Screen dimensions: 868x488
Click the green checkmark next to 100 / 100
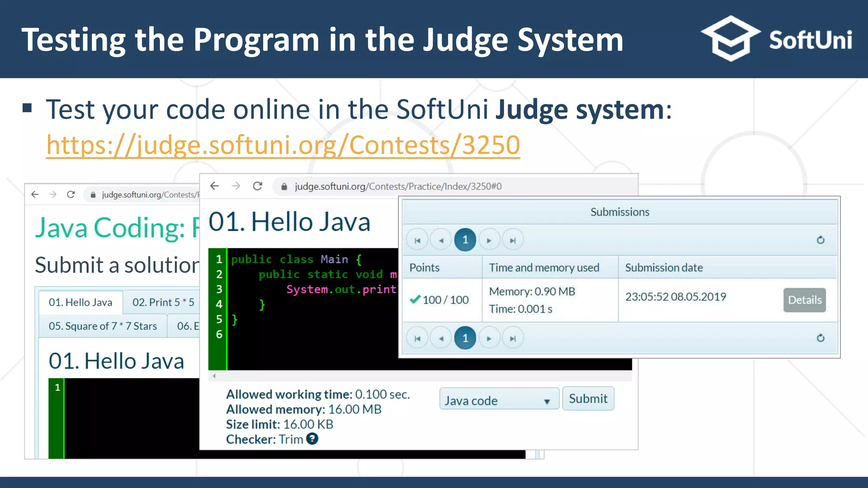click(x=415, y=299)
